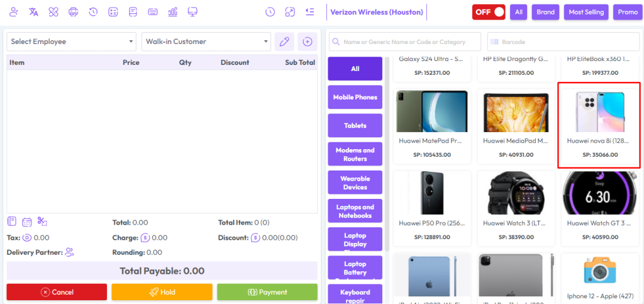Screen dimensions: 644x304
Task: Select the Laptops and Notebooks category
Action: (355, 211)
